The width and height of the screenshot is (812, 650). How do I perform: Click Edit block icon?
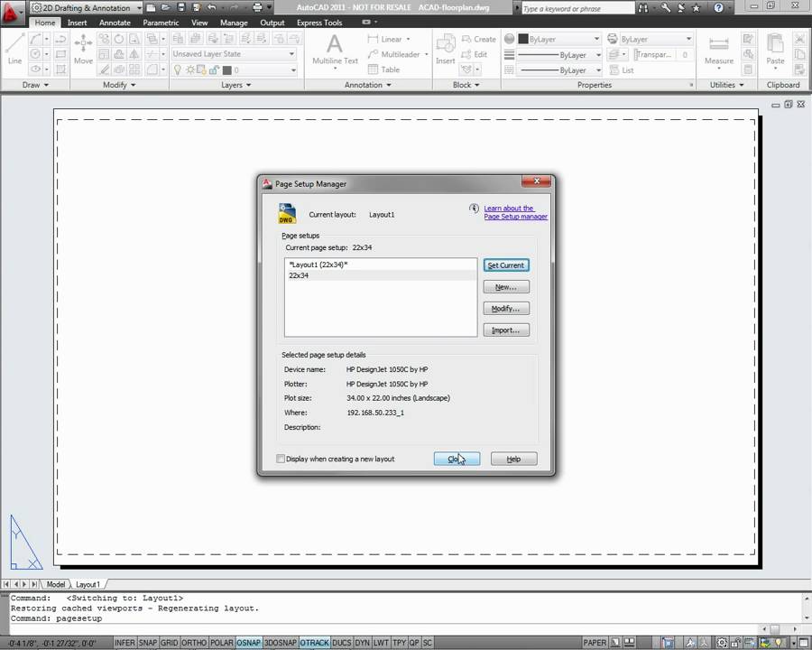point(475,54)
